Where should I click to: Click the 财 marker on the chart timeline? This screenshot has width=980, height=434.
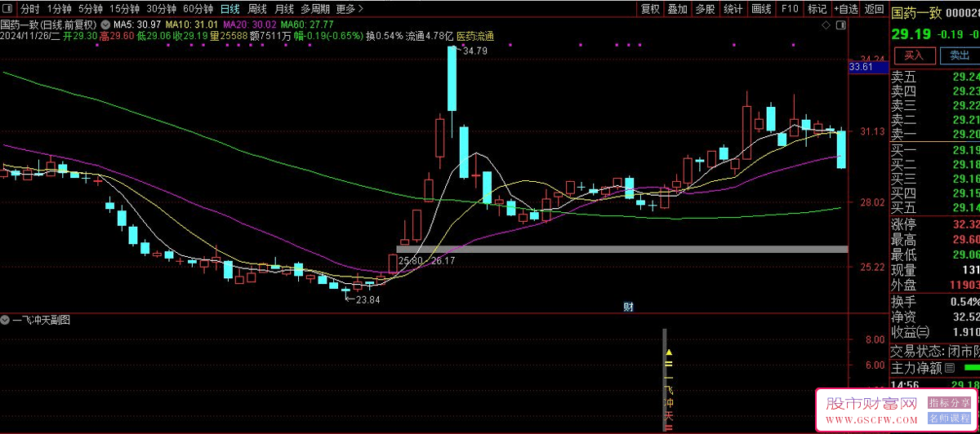click(x=629, y=307)
